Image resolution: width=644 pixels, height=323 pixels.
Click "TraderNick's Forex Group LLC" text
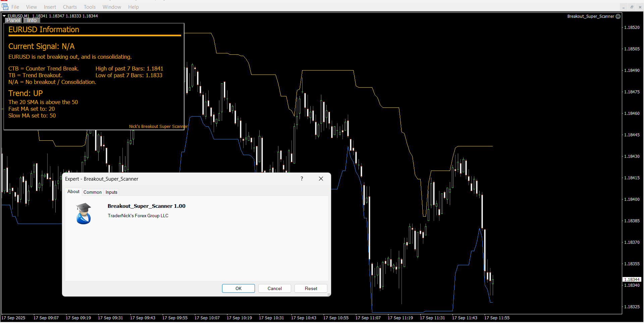[138, 216]
